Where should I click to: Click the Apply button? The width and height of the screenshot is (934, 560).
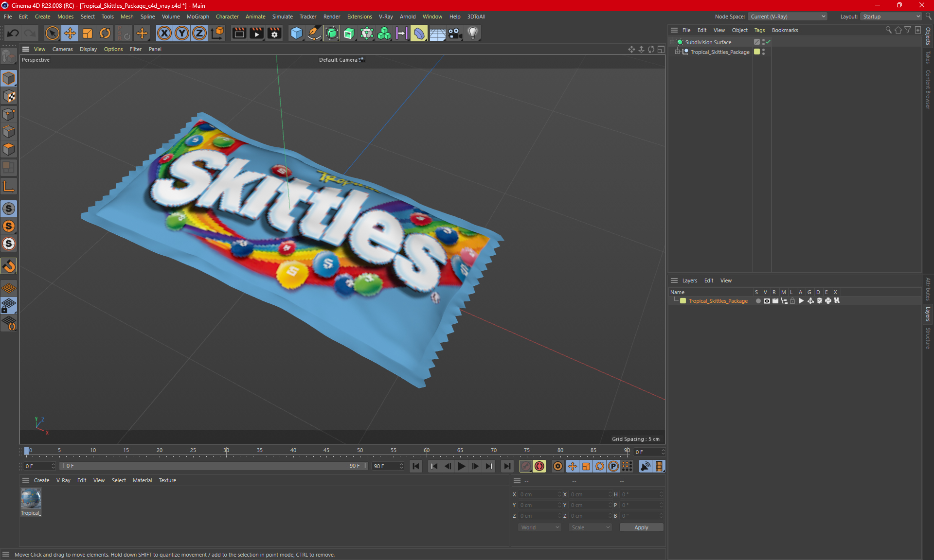(641, 527)
